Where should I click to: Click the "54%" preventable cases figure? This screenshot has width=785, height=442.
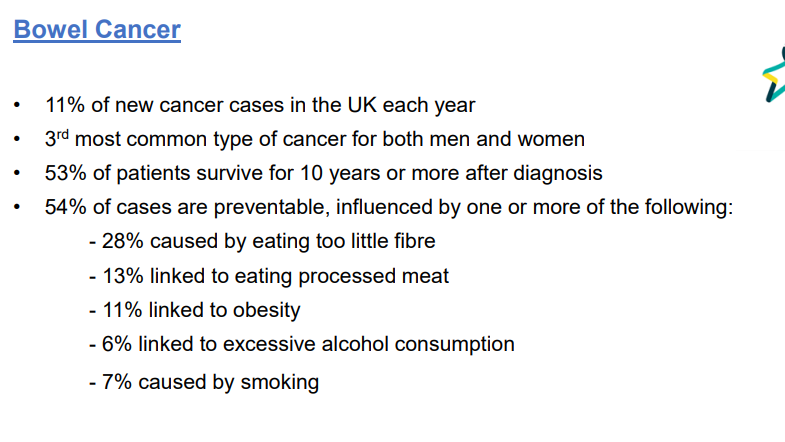63,208
